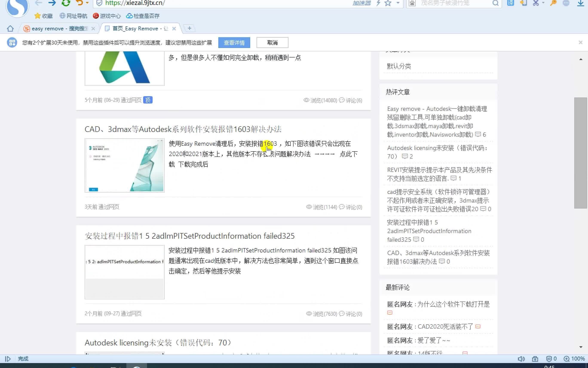Click 查看详情 button
The width and height of the screenshot is (588, 368).
[x=234, y=43]
